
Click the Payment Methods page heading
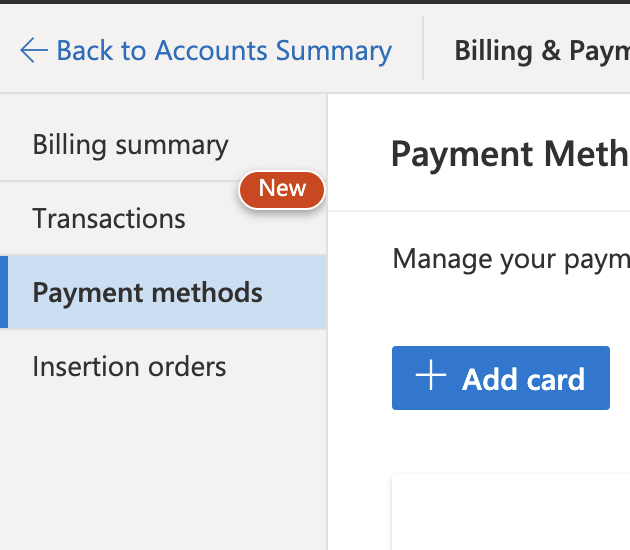(510, 154)
